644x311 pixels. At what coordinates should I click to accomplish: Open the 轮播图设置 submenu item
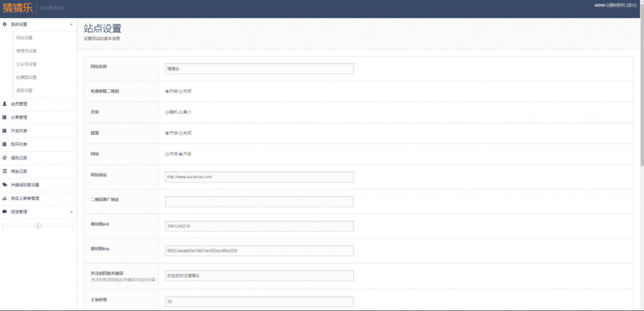[26, 77]
